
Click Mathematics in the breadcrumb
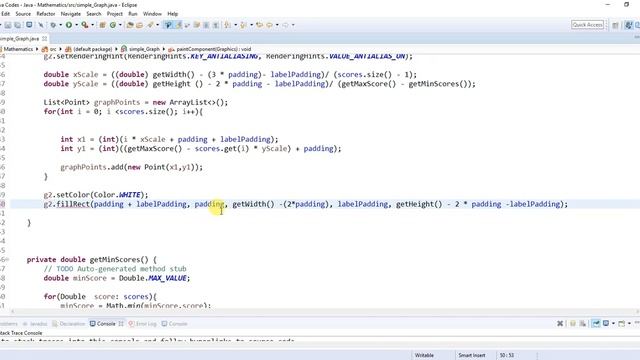[18, 49]
